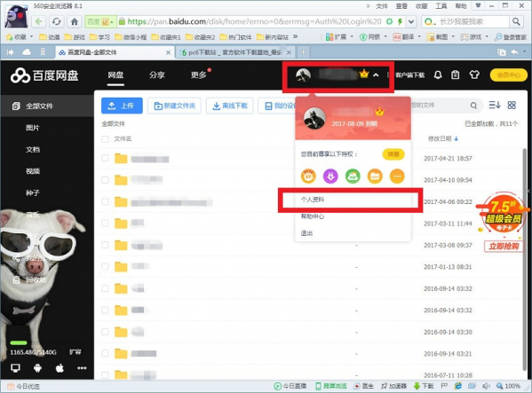Click the more privileges ellipsis icon

[397, 177]
